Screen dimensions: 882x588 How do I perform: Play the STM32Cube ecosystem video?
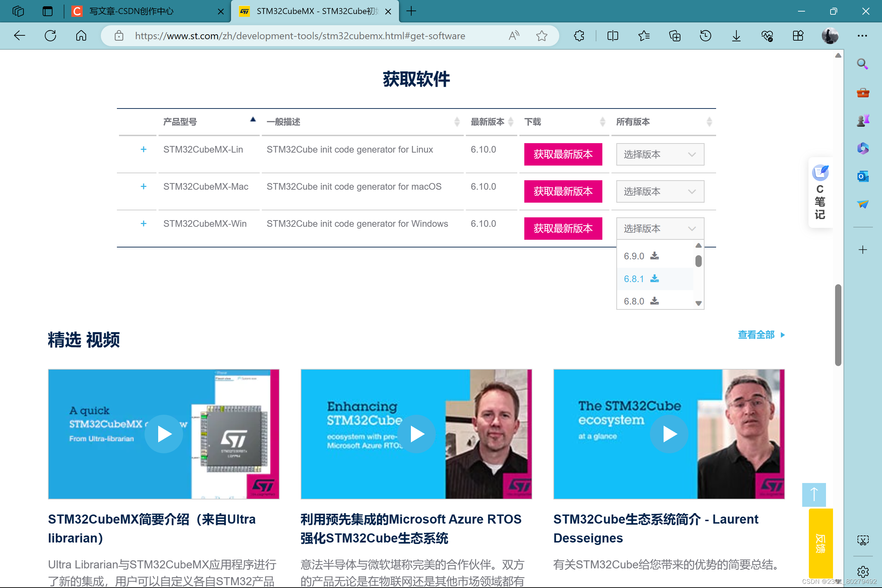point(668,434)
